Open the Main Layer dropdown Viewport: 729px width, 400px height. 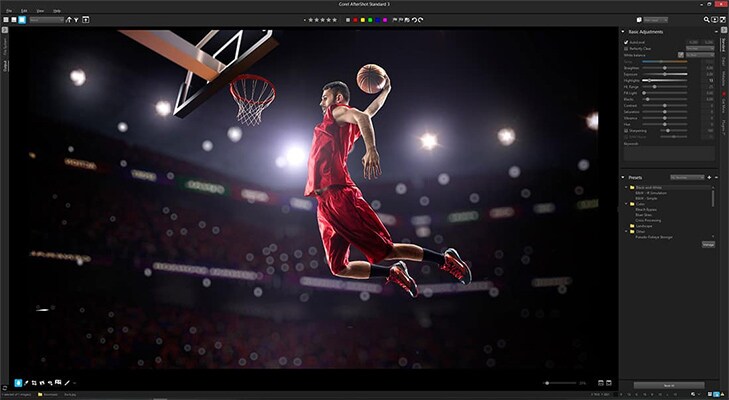coord(656,20)
